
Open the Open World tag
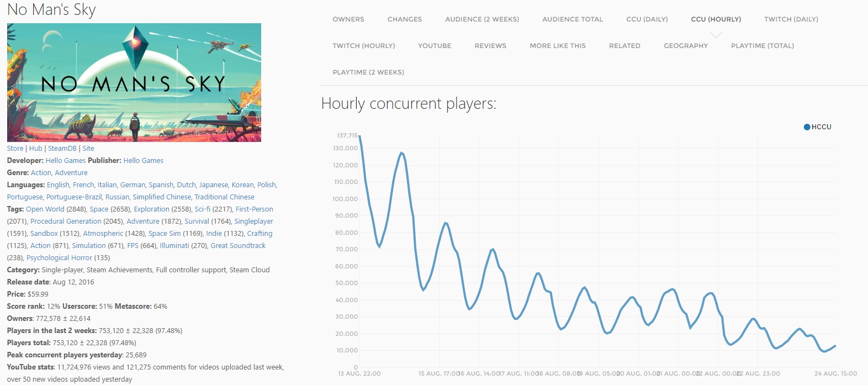pos(45,209)
